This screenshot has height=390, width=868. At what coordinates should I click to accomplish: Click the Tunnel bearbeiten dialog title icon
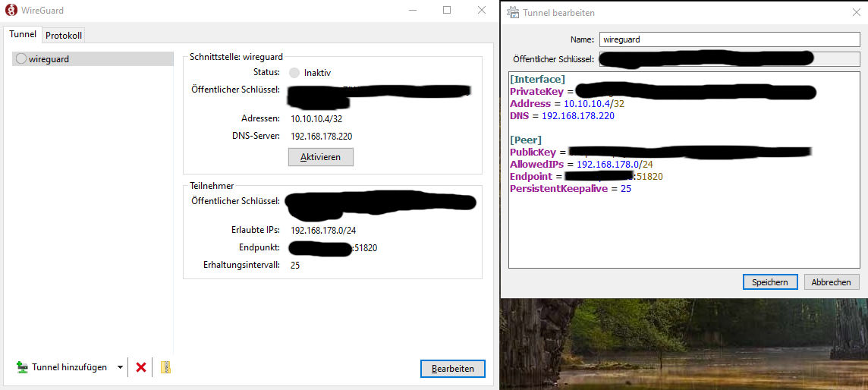pos(513,12)
